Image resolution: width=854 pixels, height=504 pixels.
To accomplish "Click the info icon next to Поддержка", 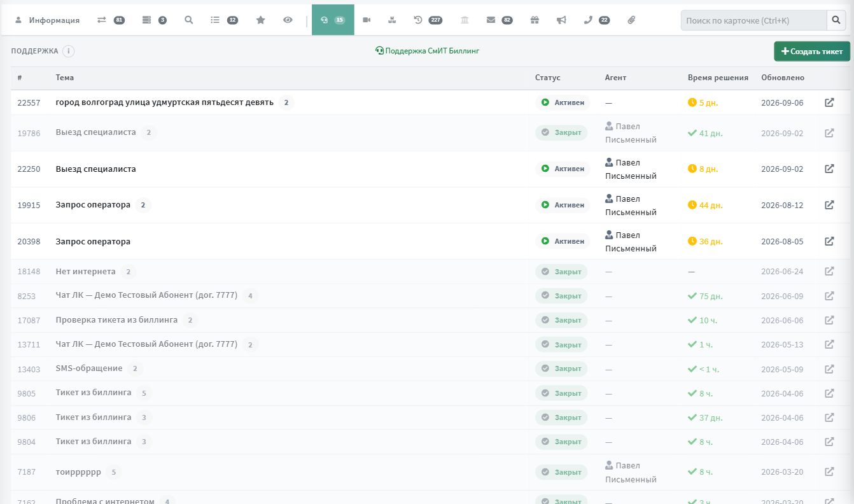I will [69, 51].
